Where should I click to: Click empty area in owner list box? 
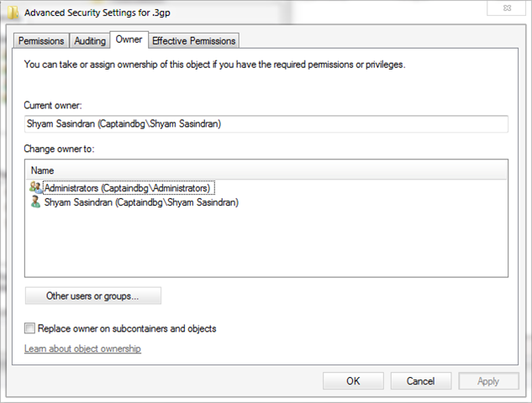tap(266, 243)
